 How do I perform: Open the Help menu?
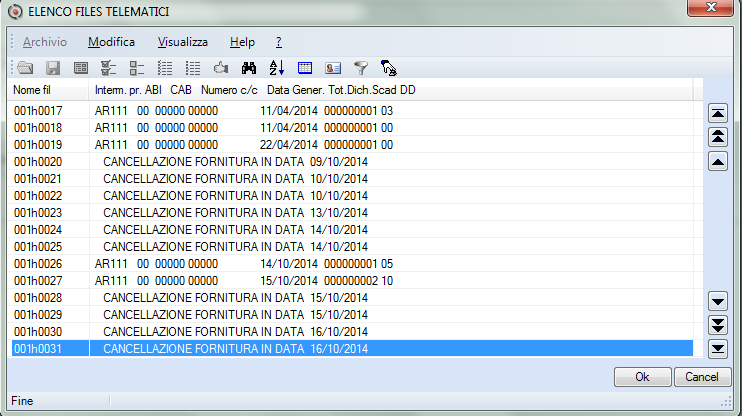(x=242, y=42)
